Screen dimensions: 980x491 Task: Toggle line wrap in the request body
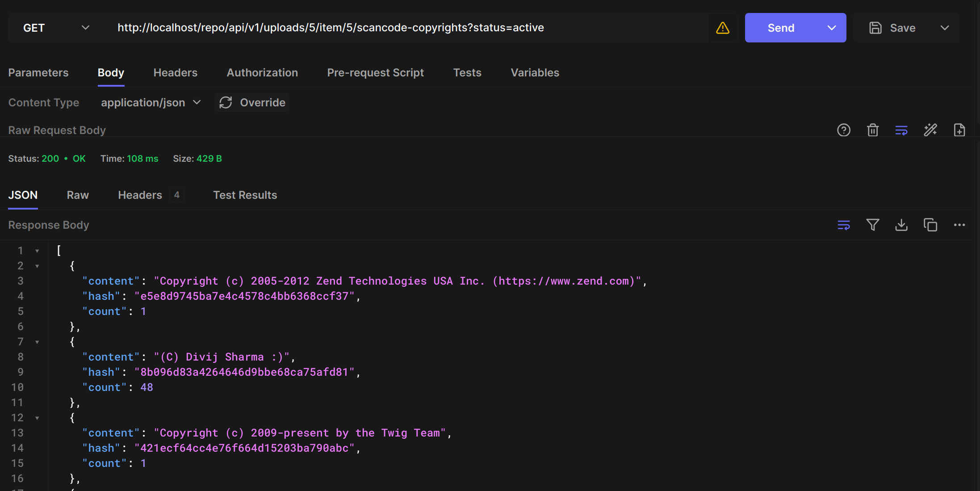pyautogui.click(x=901, y=130)
